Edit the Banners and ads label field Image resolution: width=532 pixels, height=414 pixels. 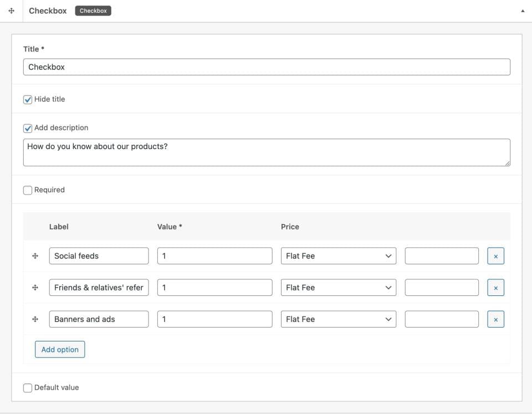click(99, 319)
